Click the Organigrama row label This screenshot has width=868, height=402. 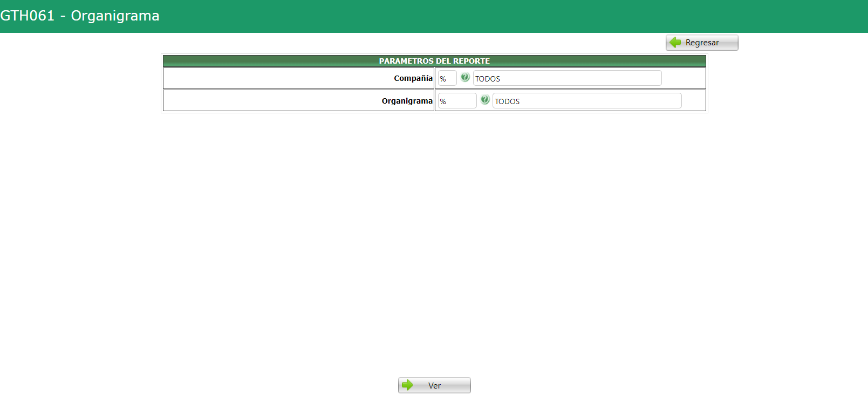click(x=407, y=101)
